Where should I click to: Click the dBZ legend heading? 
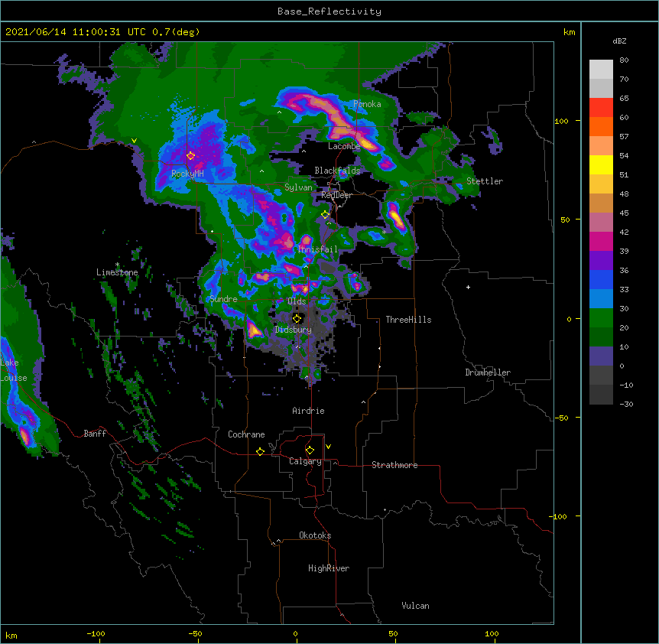619,41
